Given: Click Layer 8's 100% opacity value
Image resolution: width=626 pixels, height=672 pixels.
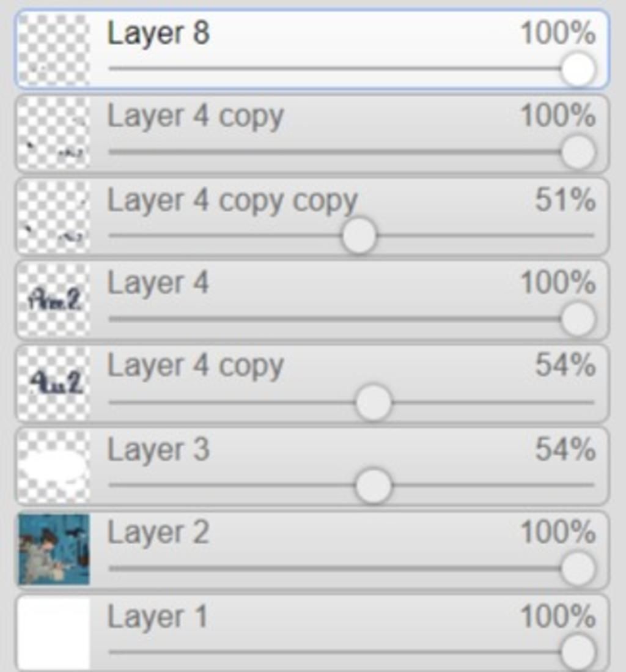Looking at the screenshot, I should (x=558, y=32).
